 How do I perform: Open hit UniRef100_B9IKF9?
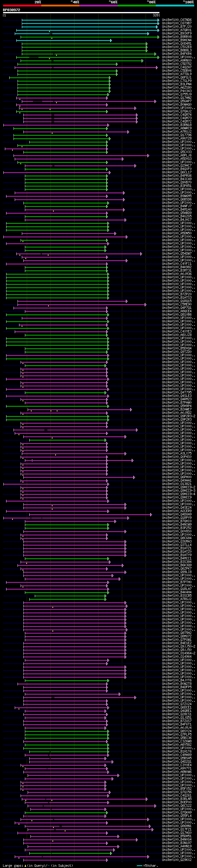tap(176, 33)
